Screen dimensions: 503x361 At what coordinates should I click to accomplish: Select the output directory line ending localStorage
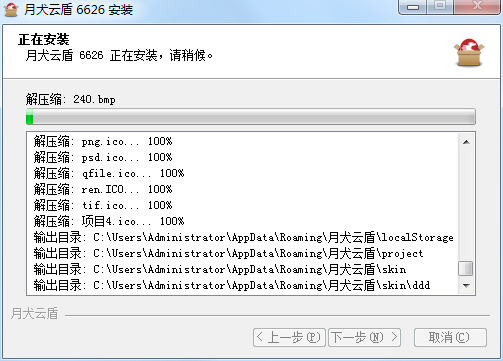[243, 237]
